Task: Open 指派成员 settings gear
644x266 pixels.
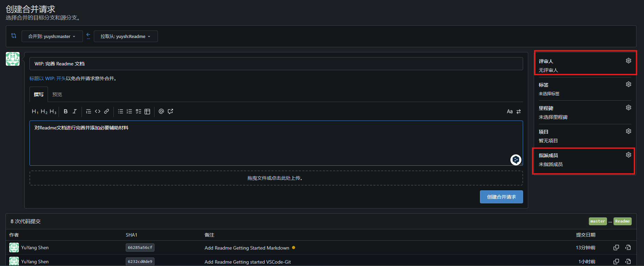Action: [x=629, y=155]
